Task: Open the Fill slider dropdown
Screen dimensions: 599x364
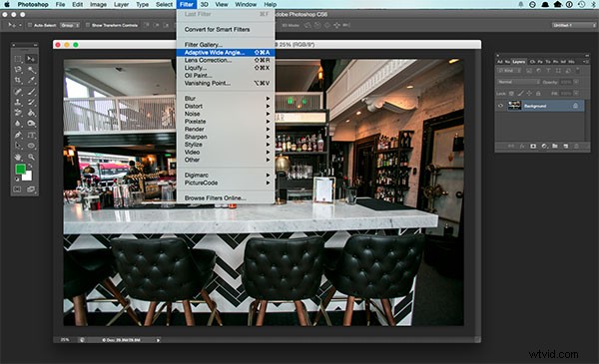Action: (576, 93)
